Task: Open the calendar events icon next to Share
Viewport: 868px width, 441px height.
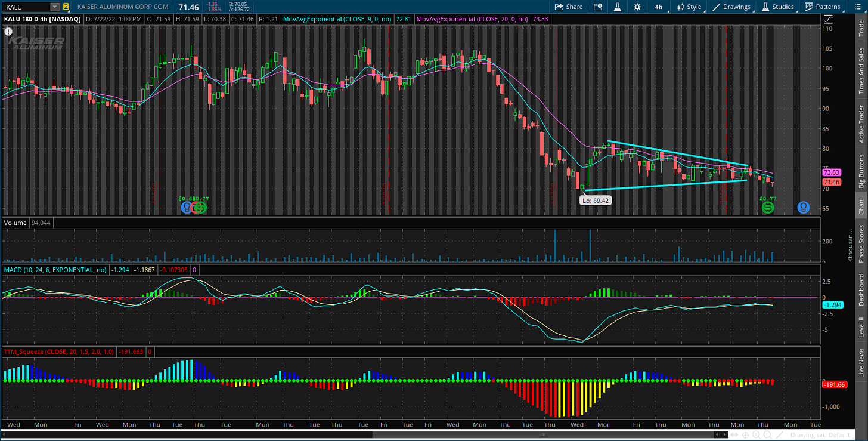Action: [598, 7]
